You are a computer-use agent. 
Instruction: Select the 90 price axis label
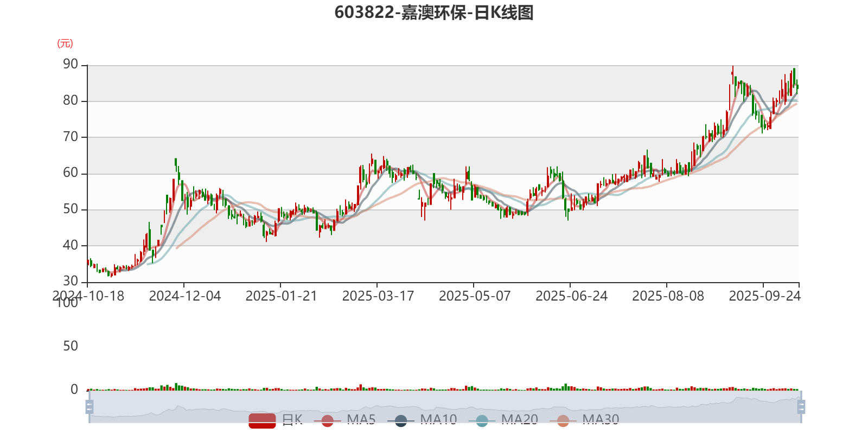click(71, 65)
